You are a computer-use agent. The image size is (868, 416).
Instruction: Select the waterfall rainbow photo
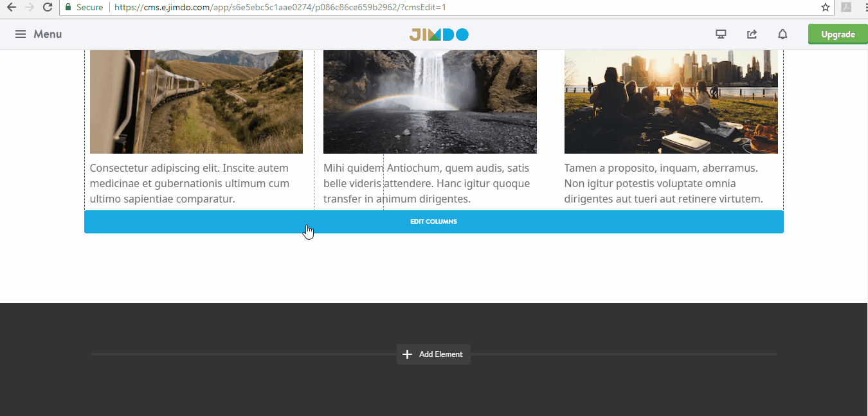[x=430, y=102]
